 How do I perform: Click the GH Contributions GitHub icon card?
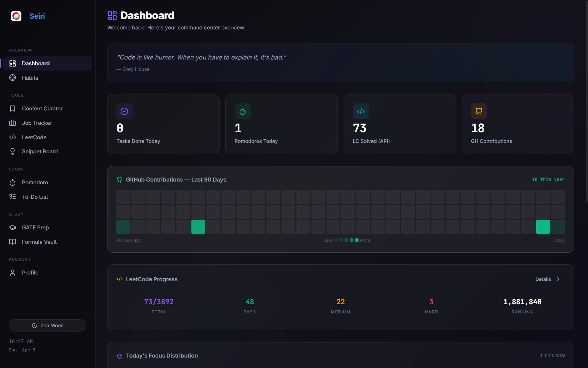pos(479,111)
